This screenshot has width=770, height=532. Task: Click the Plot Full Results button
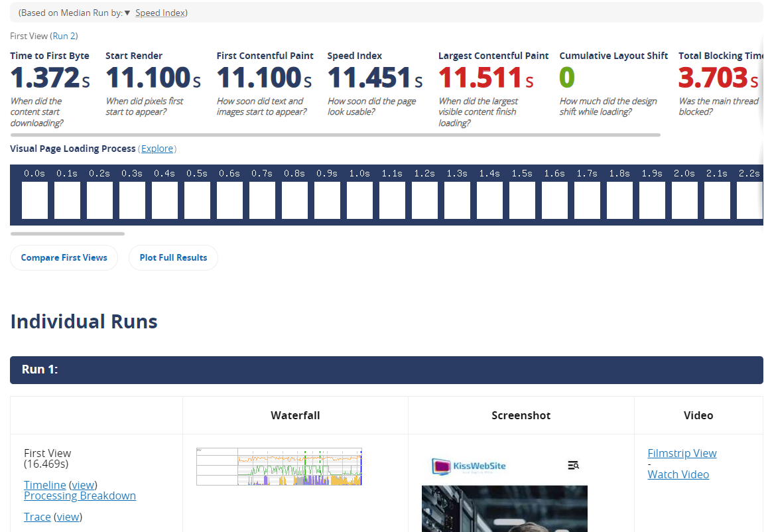(x=173, y=257)
